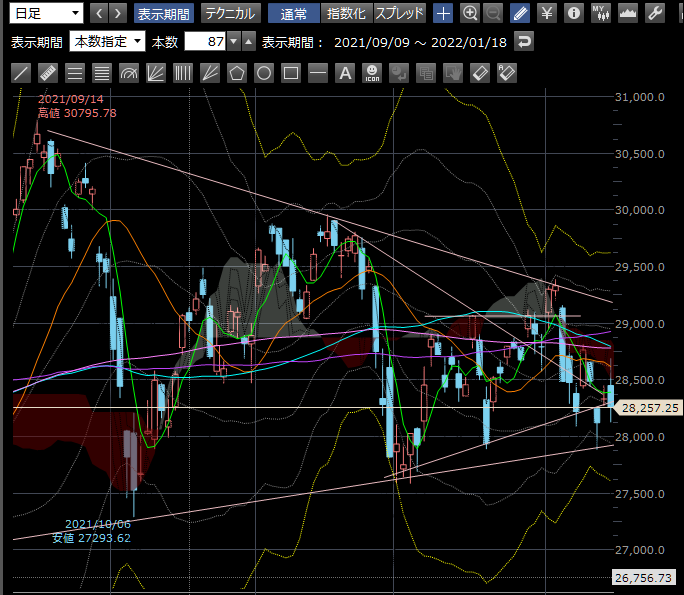Select the text annotation tool
Screen dimensions: 684x595
pos(345,73)
